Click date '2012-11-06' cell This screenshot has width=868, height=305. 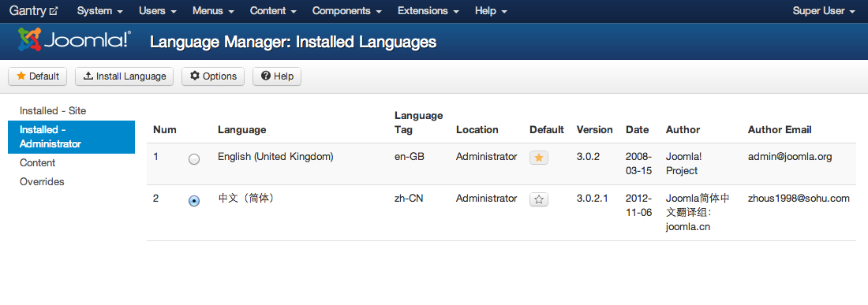point(639,206)
